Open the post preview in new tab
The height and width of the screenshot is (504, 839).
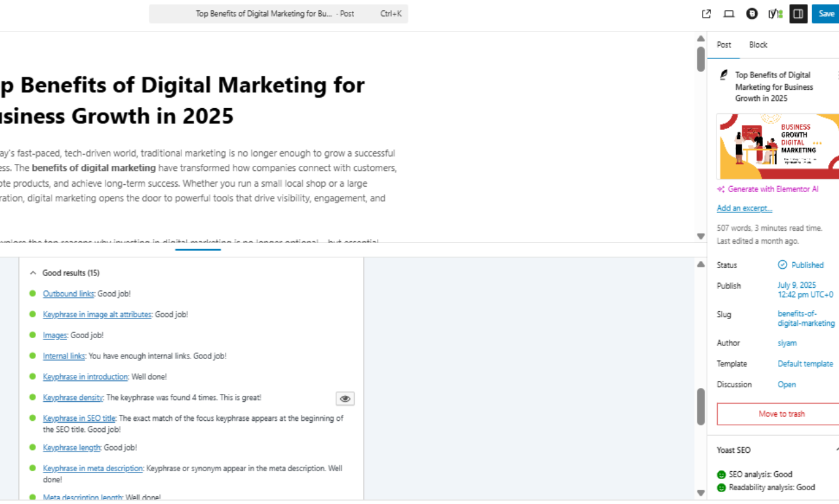point(706,13)
